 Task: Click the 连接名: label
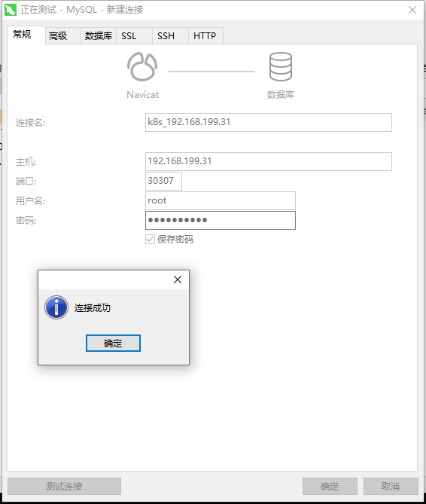tap(31, 123)
